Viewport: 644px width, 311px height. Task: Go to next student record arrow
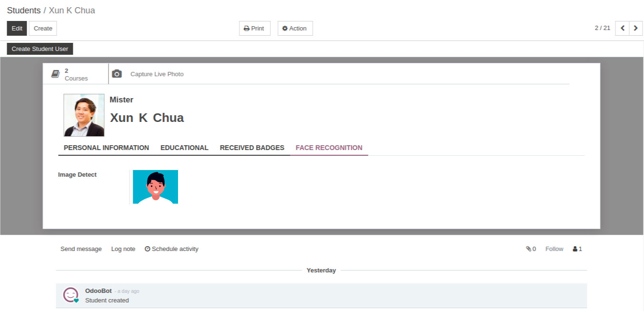pyautogui.click(x=636, y=28)
